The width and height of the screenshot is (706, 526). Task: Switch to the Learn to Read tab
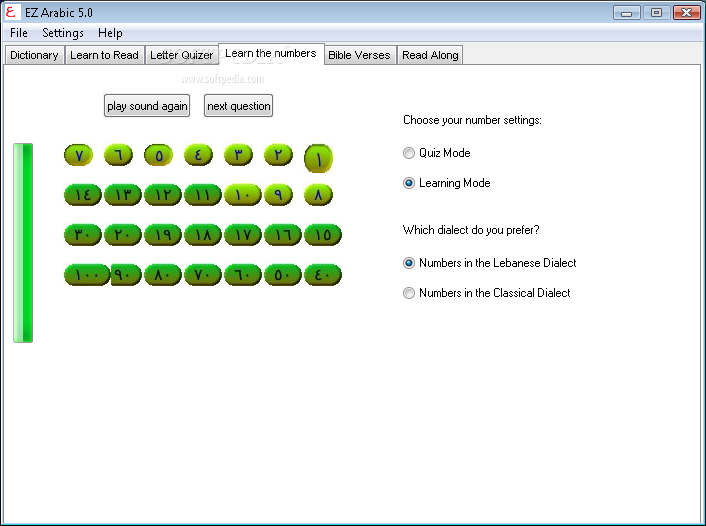(x=104, y=55)
